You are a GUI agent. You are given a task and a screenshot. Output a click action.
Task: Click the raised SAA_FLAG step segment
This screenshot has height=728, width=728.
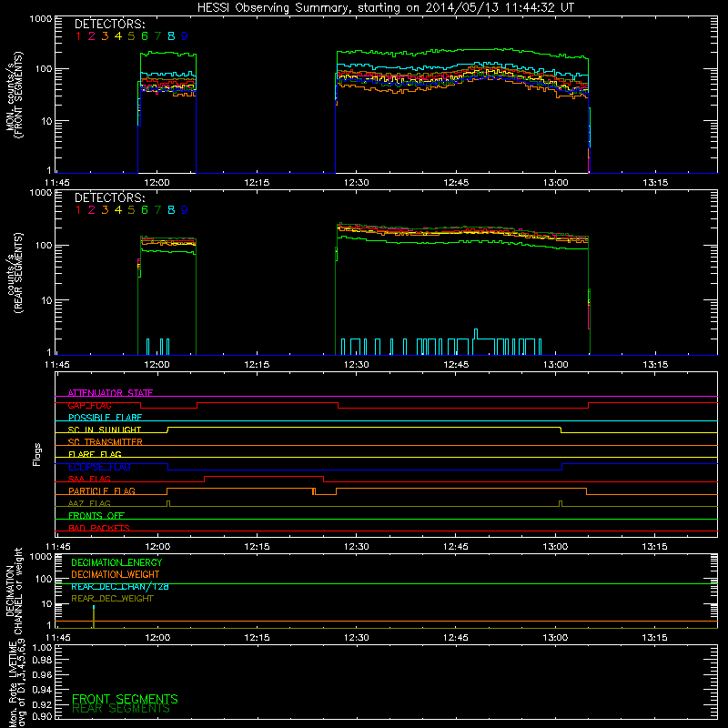(264, 476)
